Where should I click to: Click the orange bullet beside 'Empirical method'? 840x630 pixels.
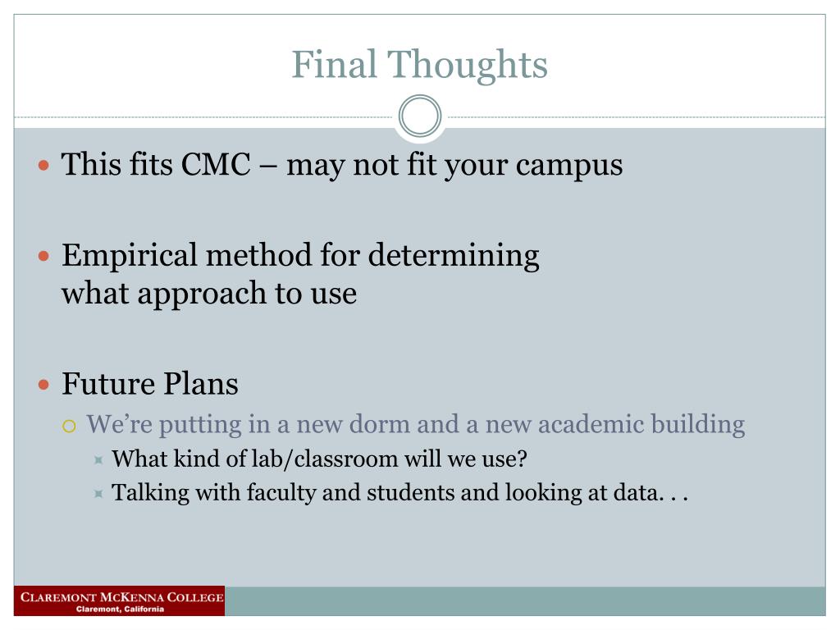44,256
